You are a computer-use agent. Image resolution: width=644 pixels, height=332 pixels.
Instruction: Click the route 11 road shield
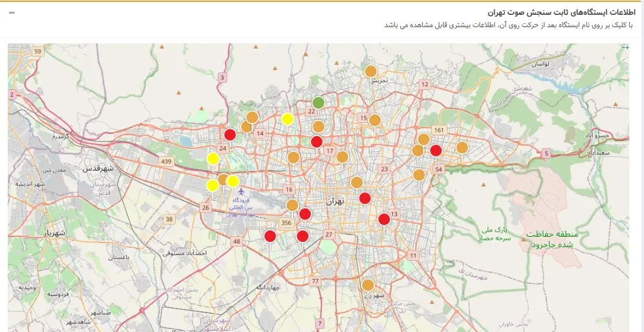(413, 256)
